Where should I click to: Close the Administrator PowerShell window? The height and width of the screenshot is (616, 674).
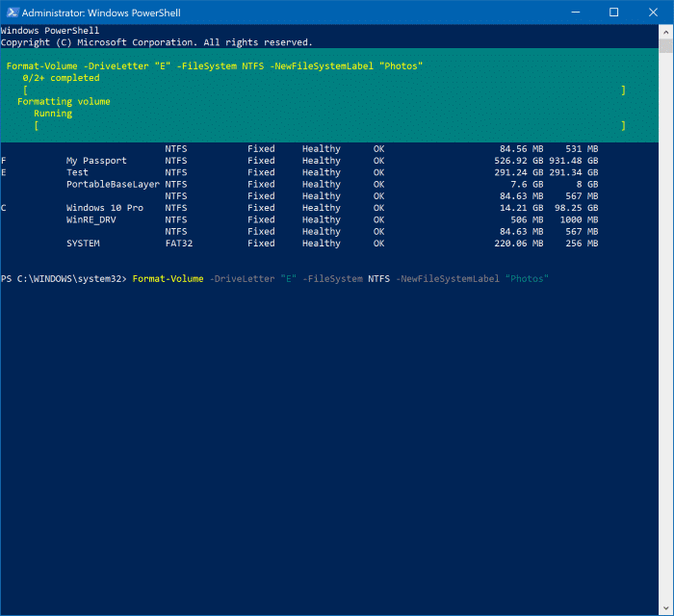tap(653, 13)
